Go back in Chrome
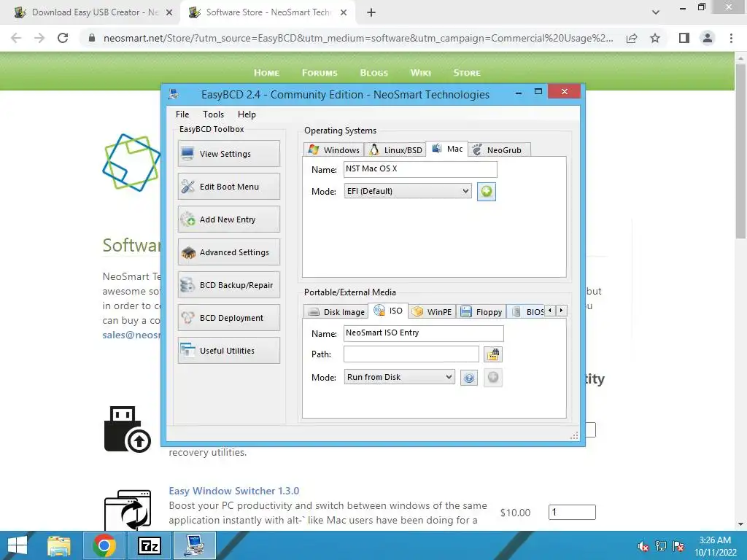The width and height of the screenshot is (747, 560). point(16,38)
